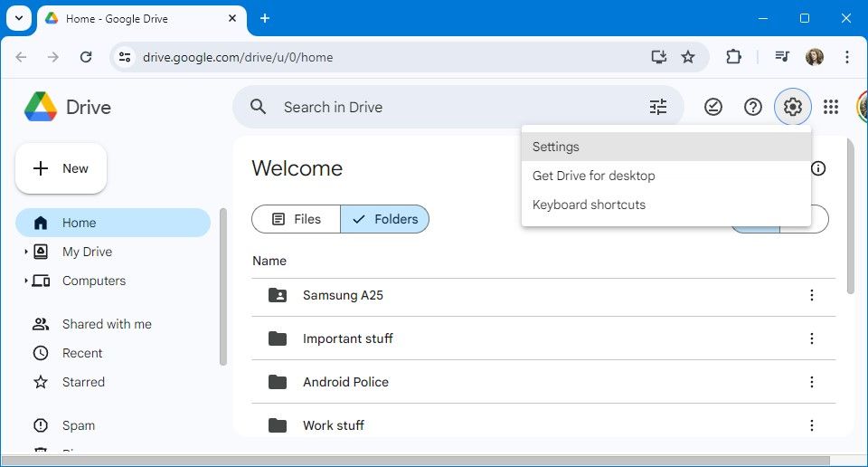Open the Samsung A25 shared folder icon

pyautogui.click(x=278, y=295)
